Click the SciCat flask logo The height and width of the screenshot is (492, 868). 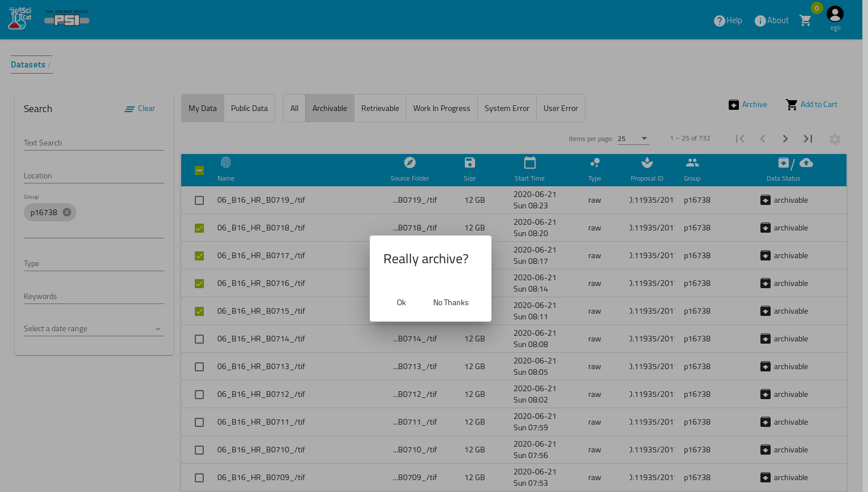[20, 19]
